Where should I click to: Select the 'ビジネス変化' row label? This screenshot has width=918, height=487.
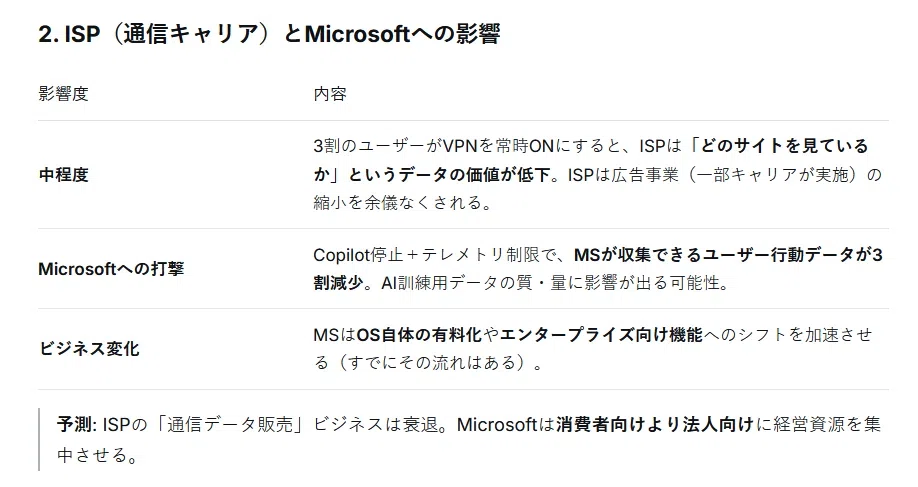[89, 349]
